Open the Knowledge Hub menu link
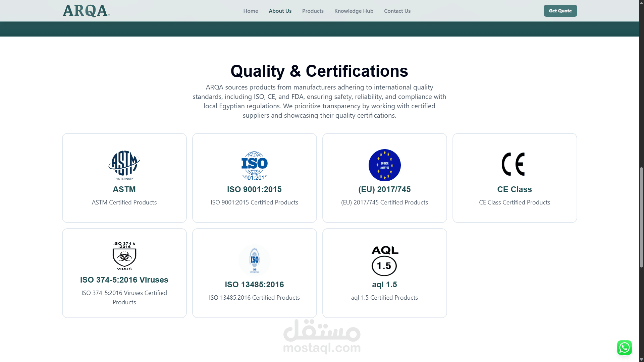 [x=354, y=11]
